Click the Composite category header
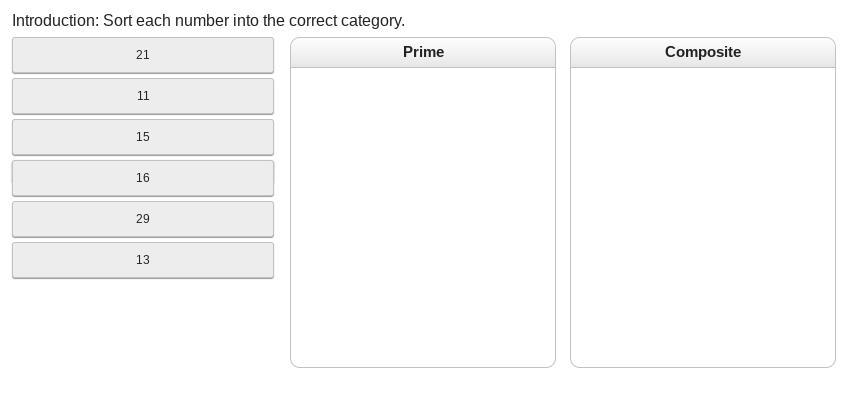 tap(703, 52)
